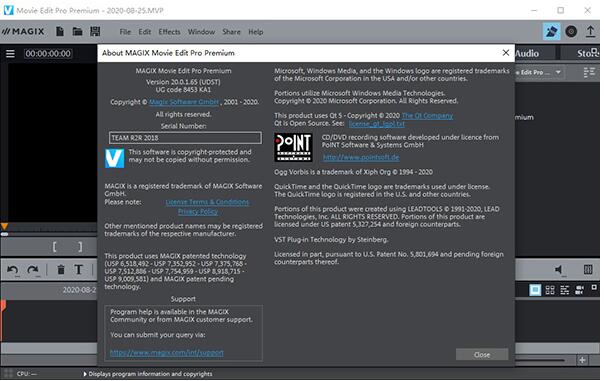Click the New Project document icon
This screenshot has width=604, height=381.
pos(60,31)
